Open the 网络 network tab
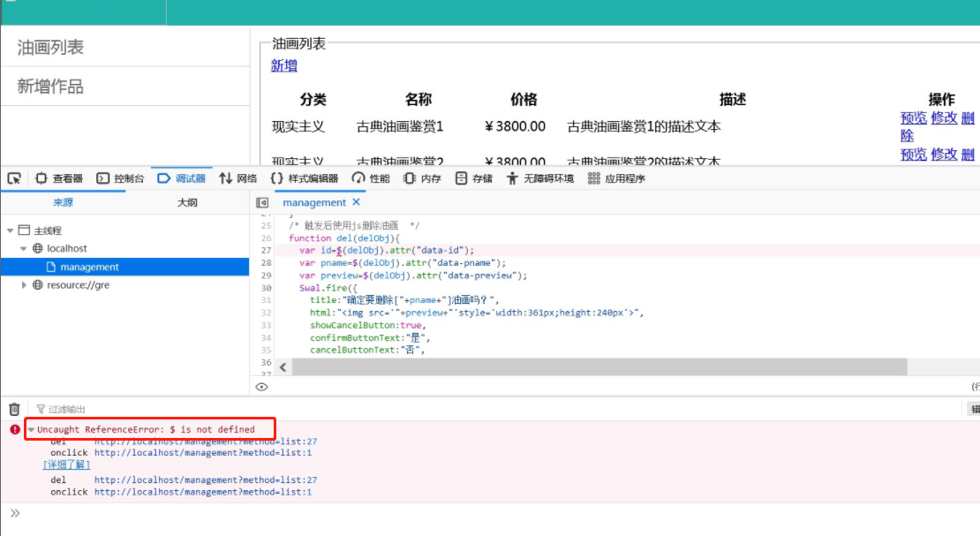980x536 pixels. [x=238, y=178]
